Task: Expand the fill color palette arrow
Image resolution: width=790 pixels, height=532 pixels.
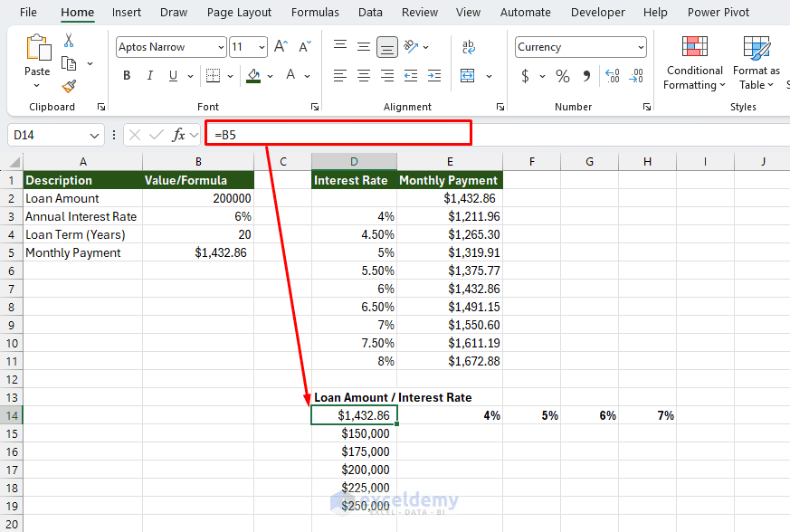Action: click(270, 76)
